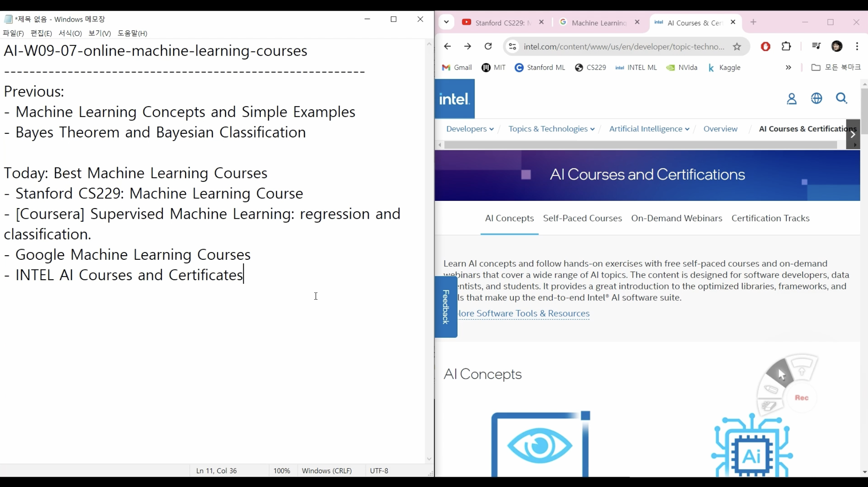Bookmark this page with star icon
868x487 pixels.
737,46
